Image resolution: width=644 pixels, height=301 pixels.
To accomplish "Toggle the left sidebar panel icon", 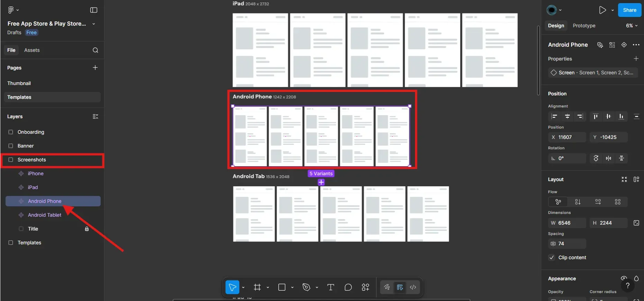I will (x=94, y=10).
